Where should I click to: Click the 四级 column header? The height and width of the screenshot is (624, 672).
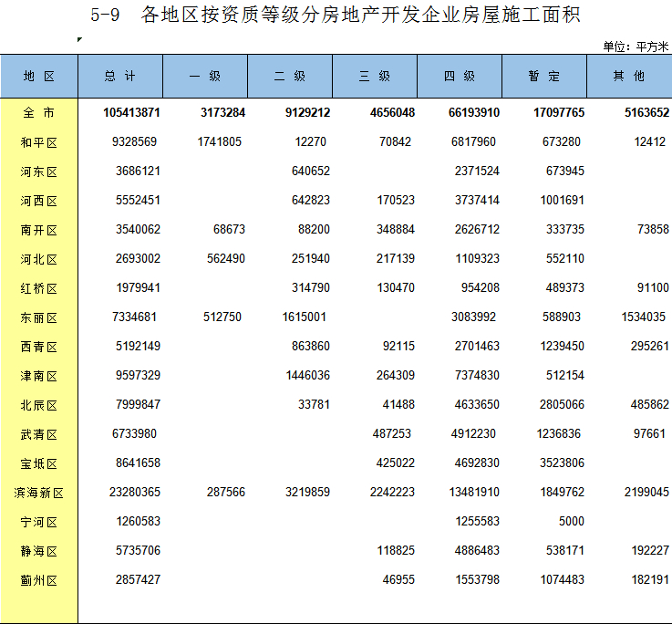click(x=460, y=77)
